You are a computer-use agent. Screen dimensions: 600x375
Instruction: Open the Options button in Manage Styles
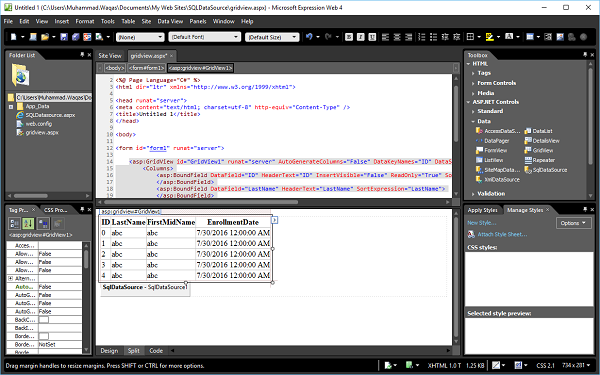point(573,223)
